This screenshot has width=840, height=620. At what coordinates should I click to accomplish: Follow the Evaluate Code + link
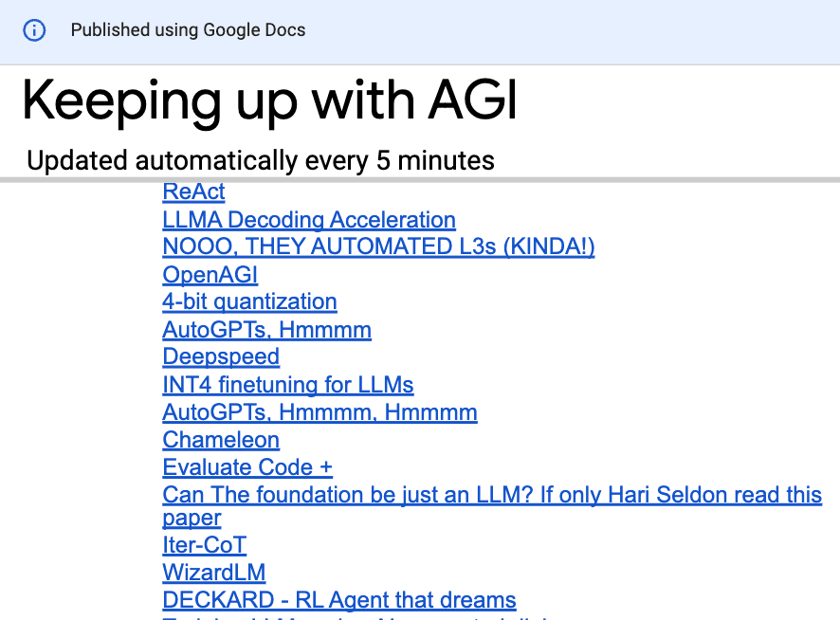tap(247, 467)
